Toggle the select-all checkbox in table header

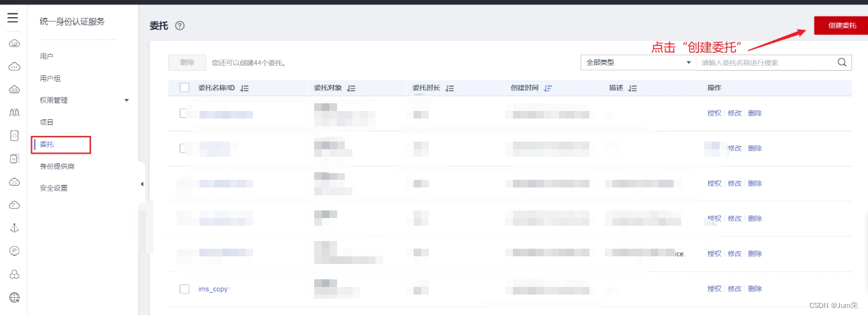pos(185,88)
